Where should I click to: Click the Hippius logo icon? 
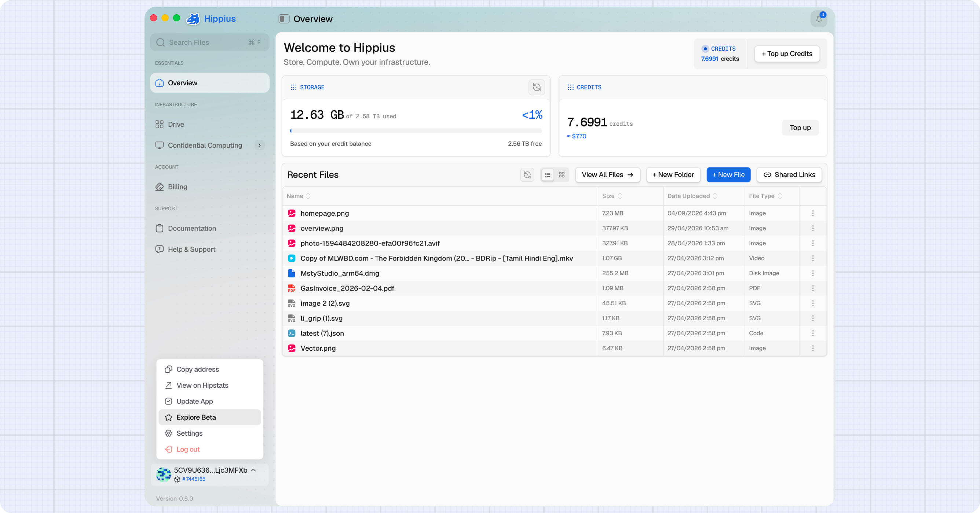[x=193, y=19]
